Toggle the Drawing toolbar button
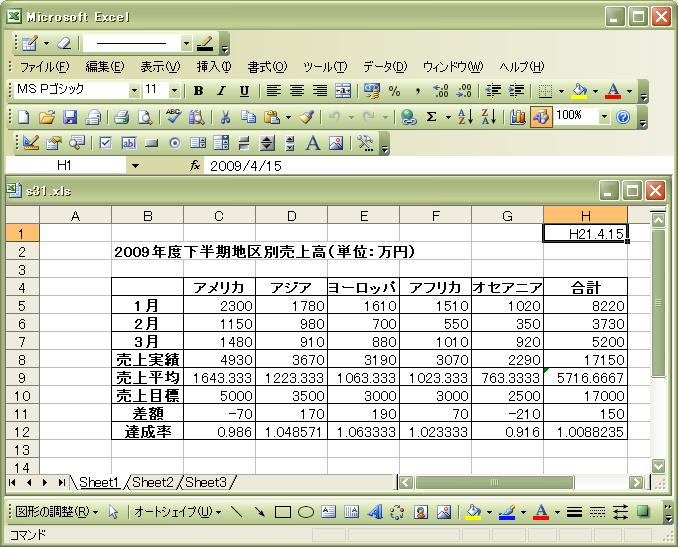This screenshot has height=547, width=678. coord(541,117)
